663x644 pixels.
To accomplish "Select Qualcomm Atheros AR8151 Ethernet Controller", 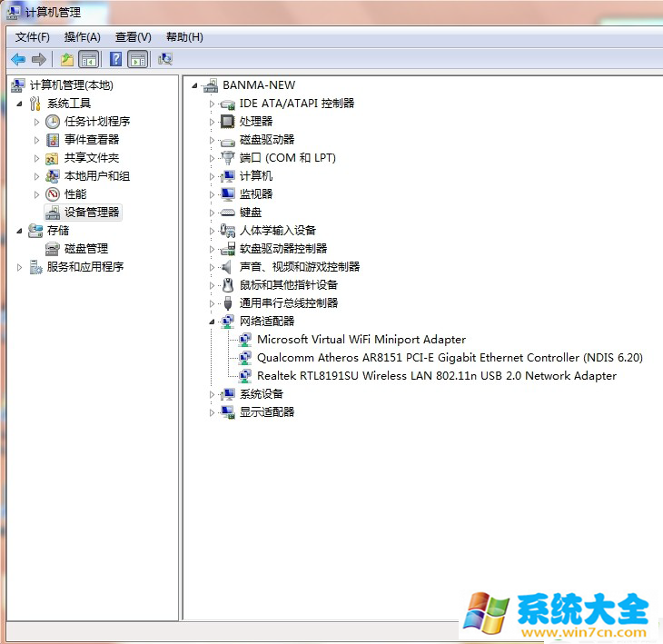I will (450, 358).
